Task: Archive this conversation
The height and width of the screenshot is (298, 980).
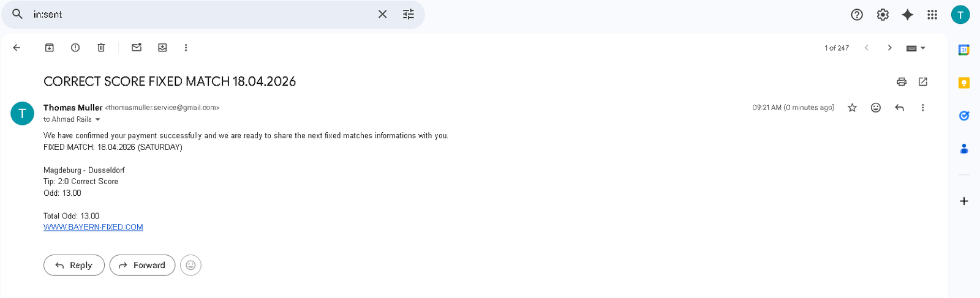Action: pyautogui.click(x=50, y=48)
